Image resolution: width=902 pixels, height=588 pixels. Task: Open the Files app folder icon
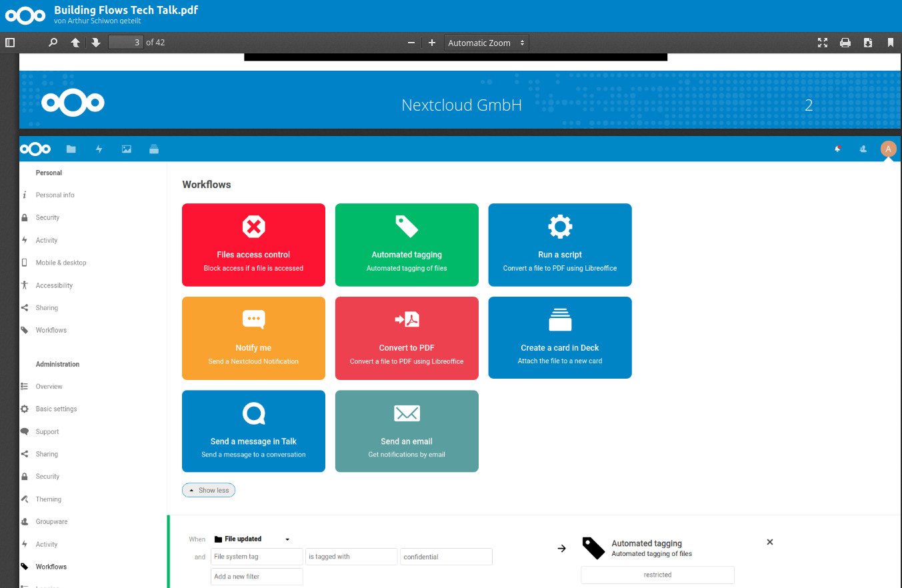(x=71, y=149)
